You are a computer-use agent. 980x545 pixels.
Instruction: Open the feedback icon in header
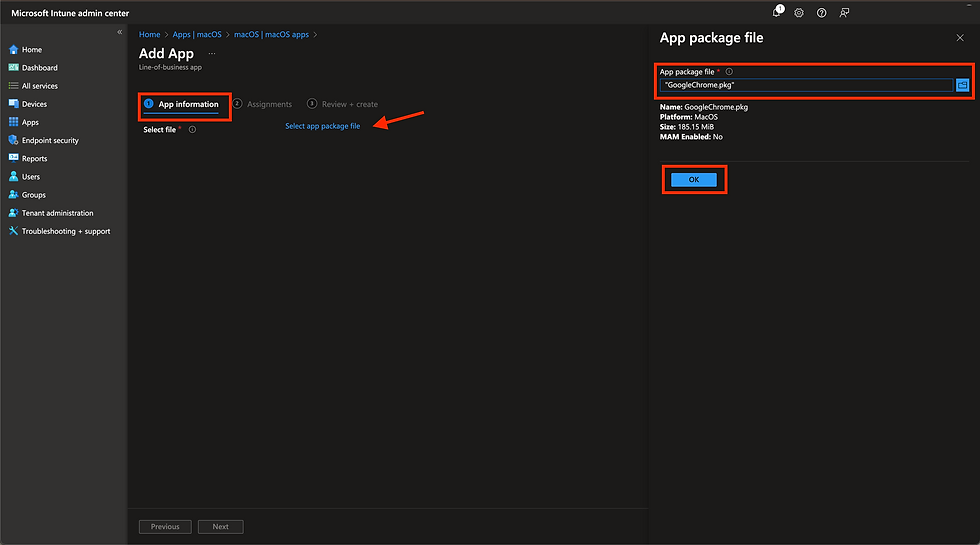click(844, 12)
